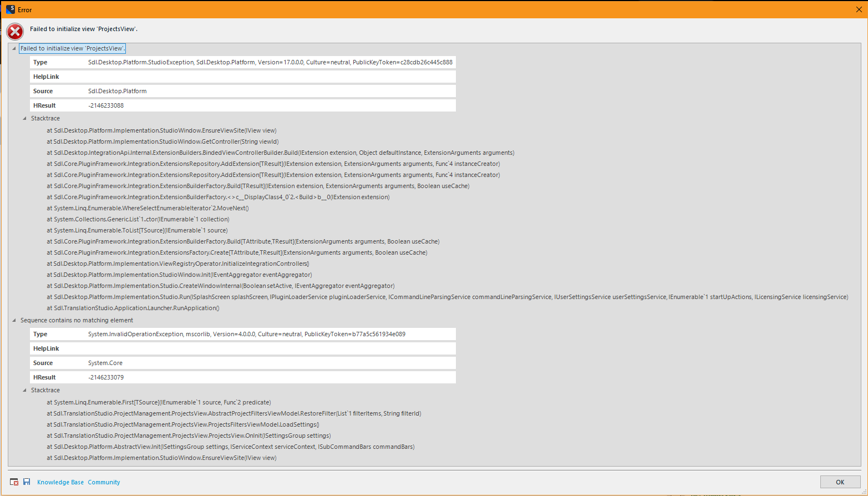Select the "Sequence contains no matching element" item
Viewport: 868px width, 496px height.
(77, 320)
